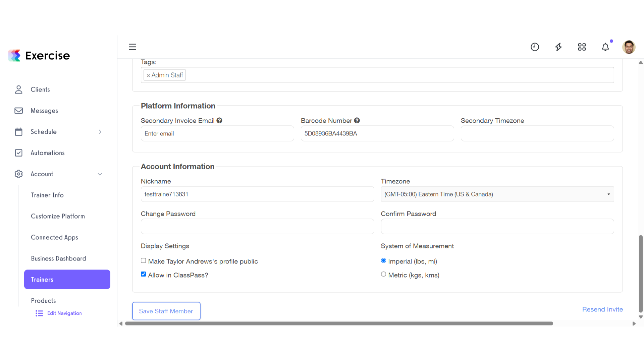Check Make Taylor Andrews's profile public
This screenshot has height=362, width=644.
pos(144,260)
